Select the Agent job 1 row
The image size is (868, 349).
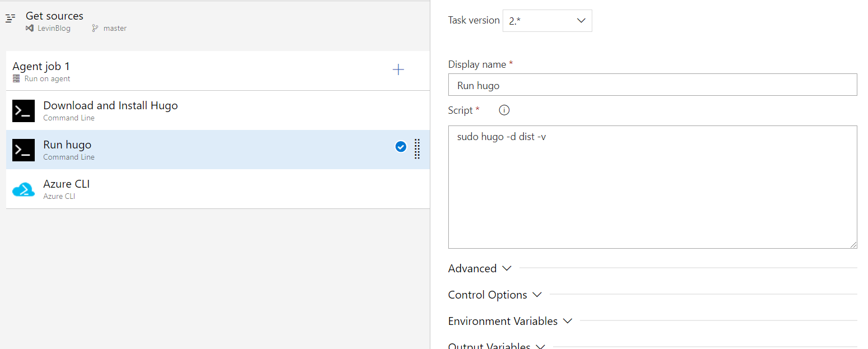217,71
